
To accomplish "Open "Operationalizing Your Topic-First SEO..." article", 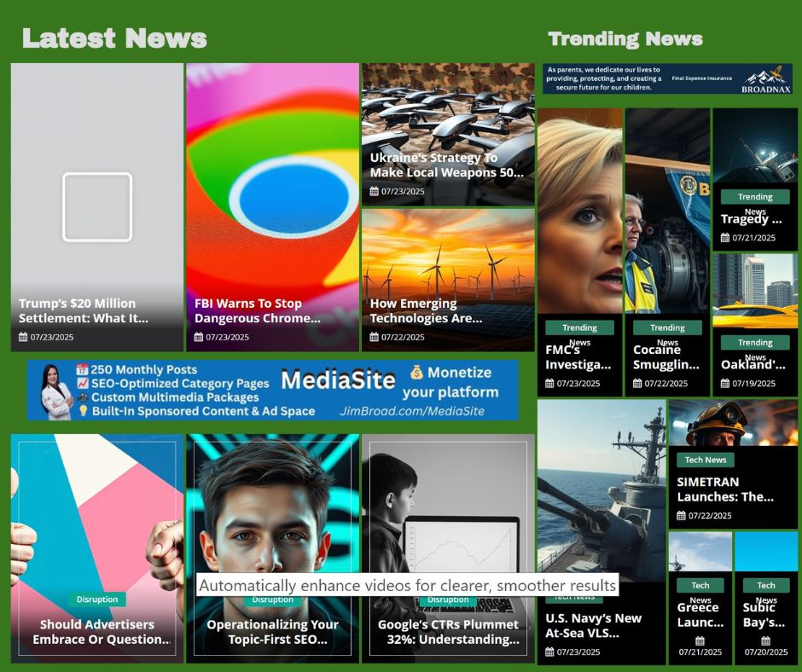I will click(x=273, y=632).
